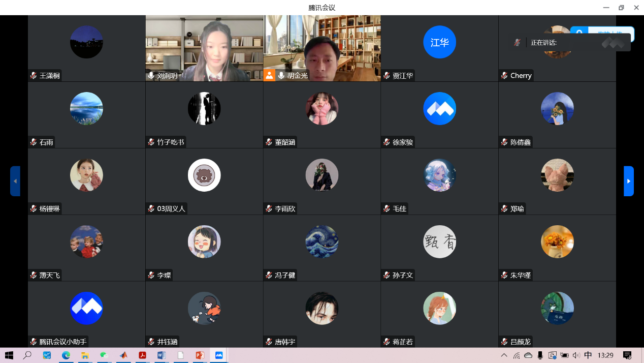Image resolution: width=644 pixels, height=363 pixels.
Task: Expand hidden system tray icons
Action: tap(504, 355)
